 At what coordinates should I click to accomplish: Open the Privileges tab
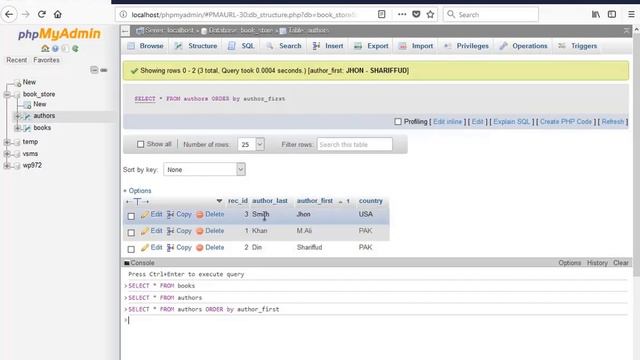467,46
